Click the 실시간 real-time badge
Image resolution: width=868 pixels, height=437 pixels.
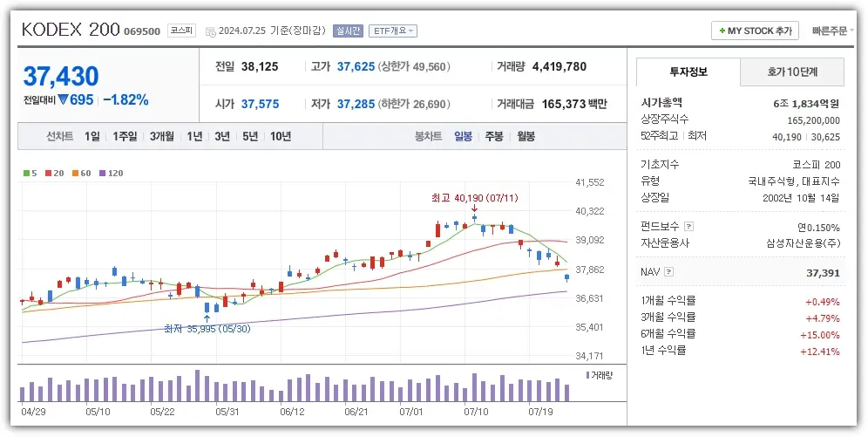pyautogui.click(x=349, y=31)
